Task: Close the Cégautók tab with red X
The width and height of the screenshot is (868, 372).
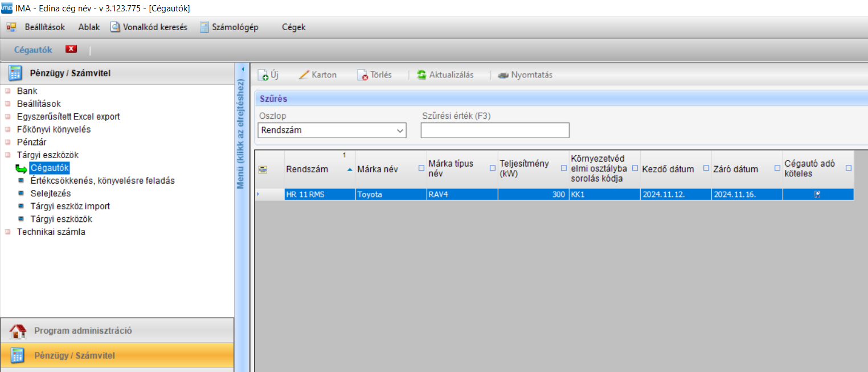Action: (x=71, y=49)
